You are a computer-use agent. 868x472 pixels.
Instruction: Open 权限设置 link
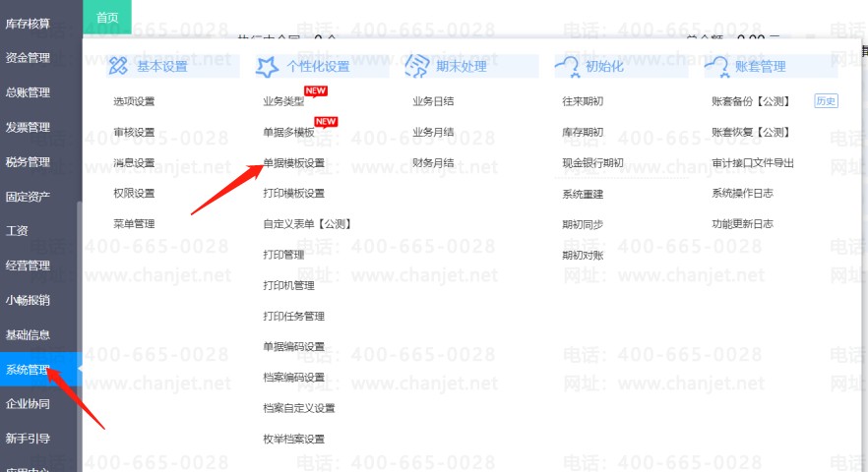[134, 193]
